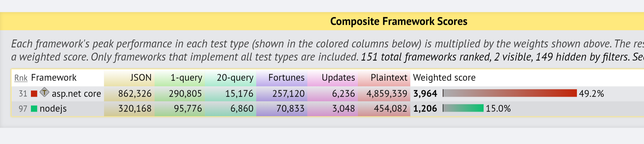644x144 pixels.
Task: Sort by the Rnk column header
Action: 21,78
